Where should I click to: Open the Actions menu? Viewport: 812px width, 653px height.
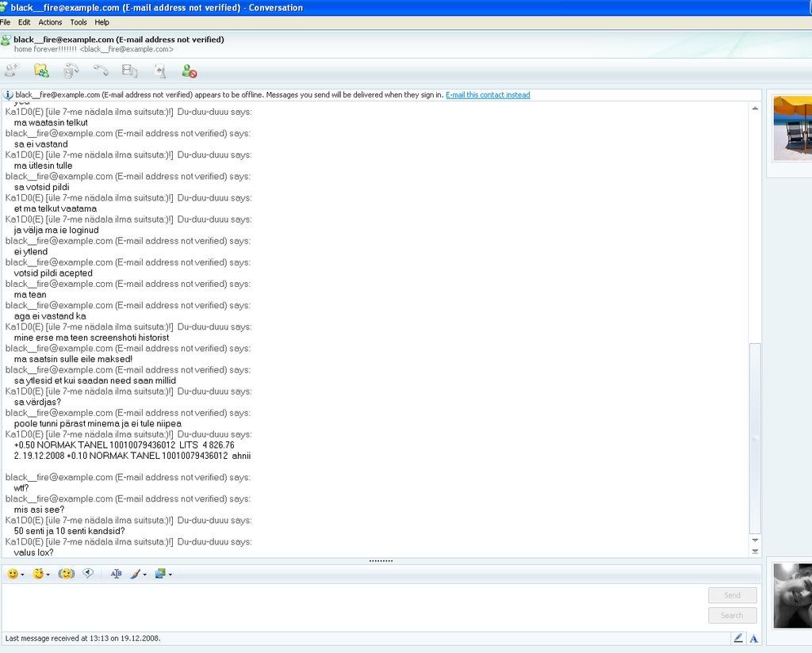click(x=50, y=22)
